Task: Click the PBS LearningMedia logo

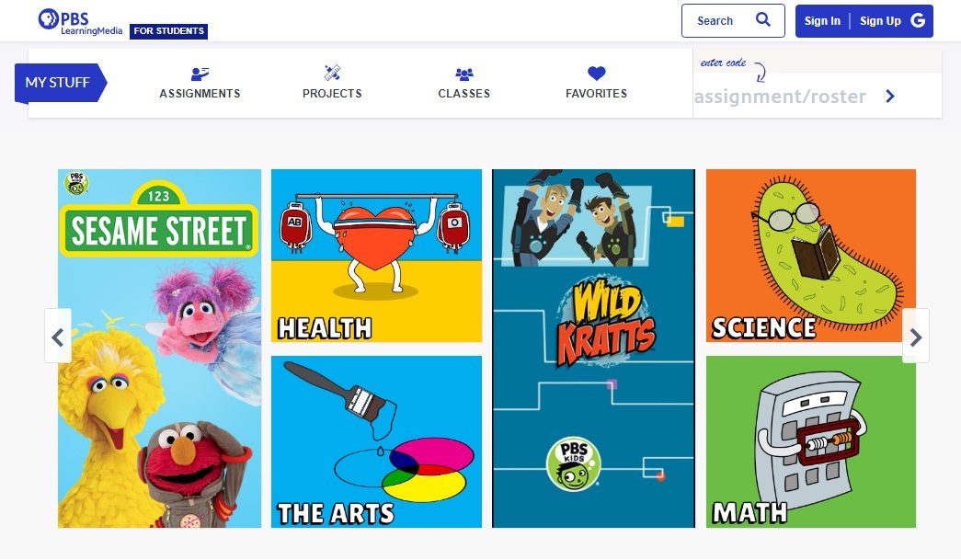Action: [80, 21]
